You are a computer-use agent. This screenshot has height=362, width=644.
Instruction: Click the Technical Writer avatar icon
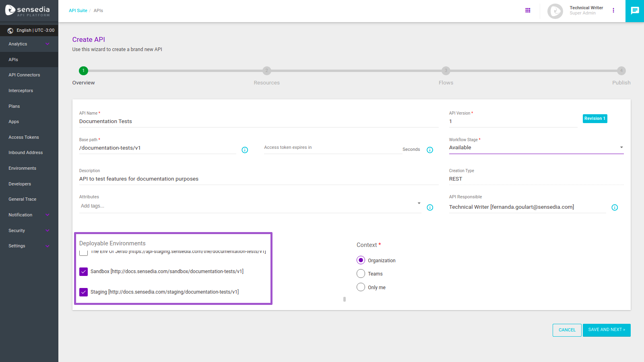pyautogui.click(x=555, y=11)
